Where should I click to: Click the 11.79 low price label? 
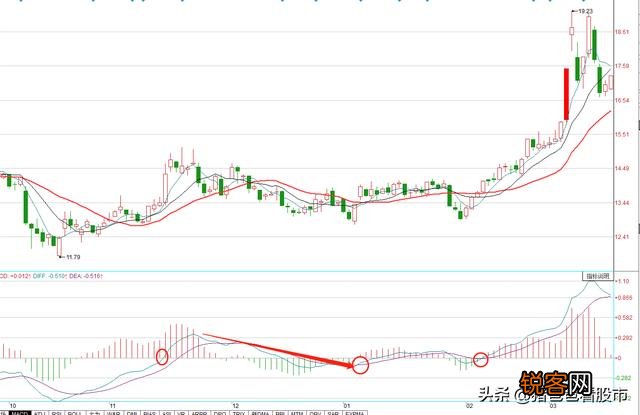click(73, 257)
